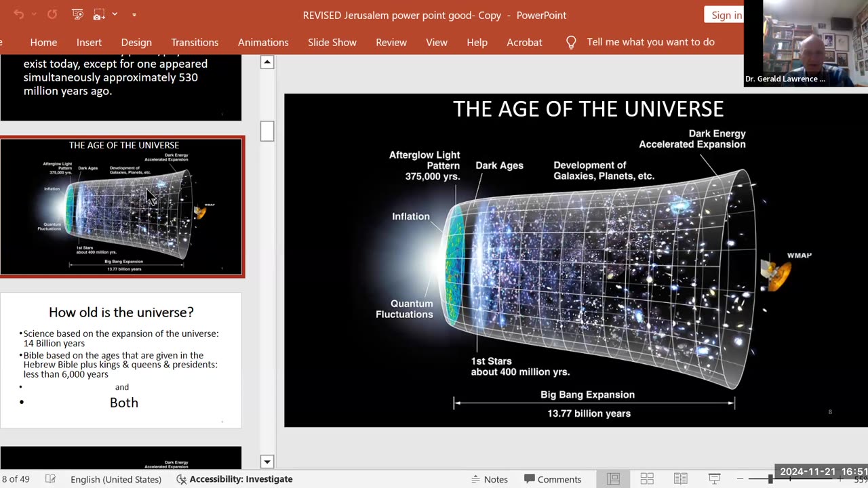Open the Undo history dropdown
The width and height of the screenshot is (868, 488).
pos(34,14)
